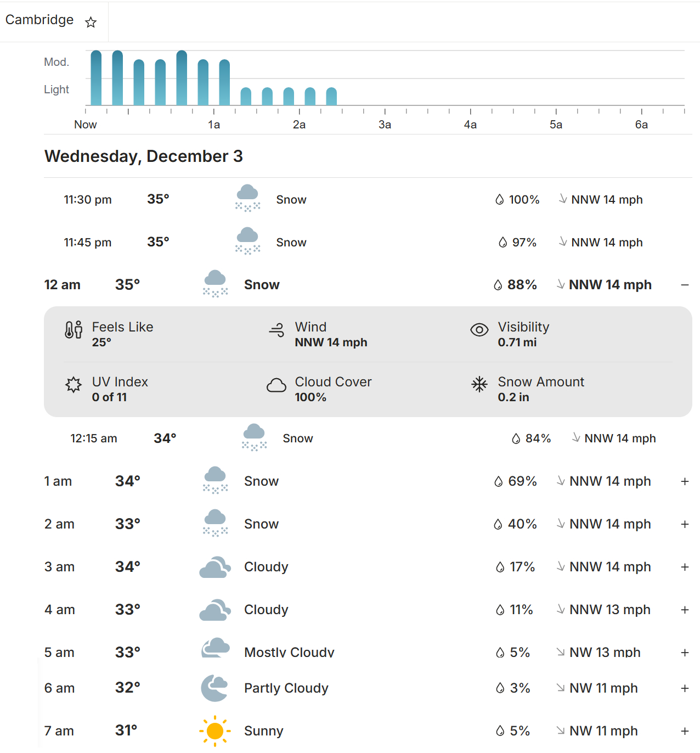Image resolution: width=700 pixels, height=753 pixels.
Task: Select the 4 am Cloudy row
Action: (x=351, y=610)
